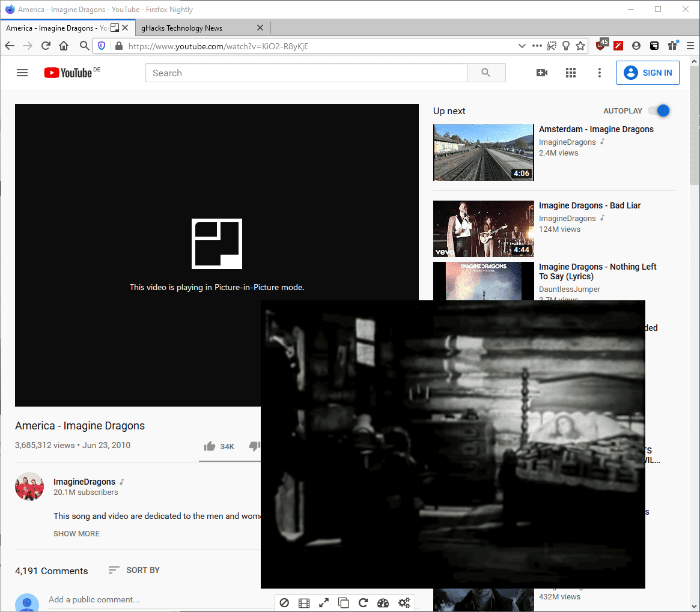The width and height of the screenshot is (700, 612).
Task: Click the overlapping windows icon in video toolbar
Action: tap(343, 603)
